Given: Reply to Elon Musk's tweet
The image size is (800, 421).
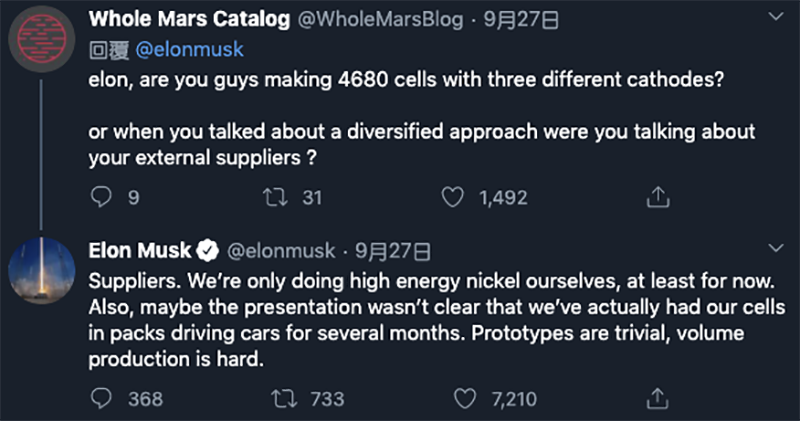Looking at the screenshot, I should point(101,399).
